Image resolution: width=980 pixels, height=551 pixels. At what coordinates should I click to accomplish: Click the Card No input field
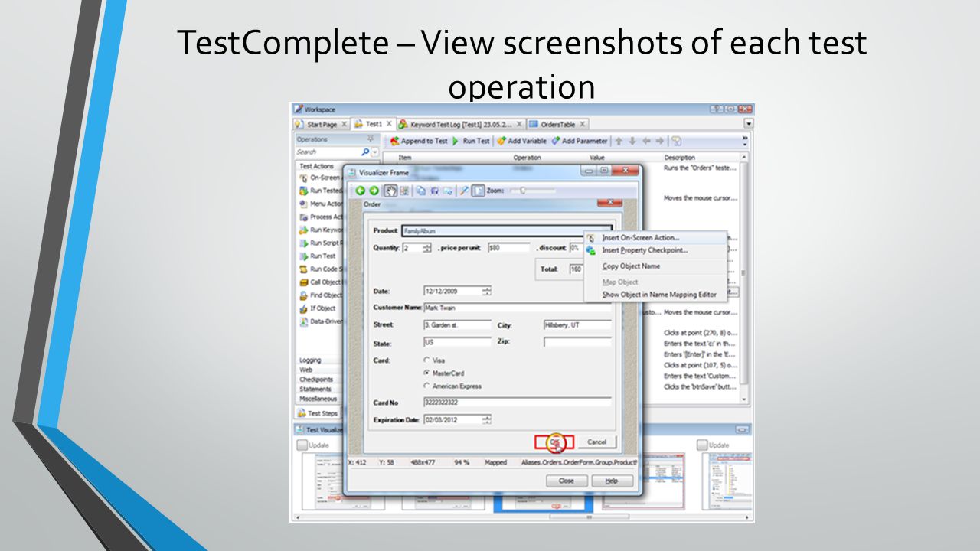[517, 402]
